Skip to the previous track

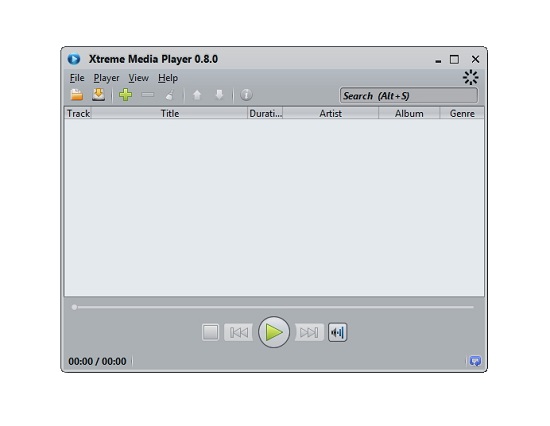point(239,332)
